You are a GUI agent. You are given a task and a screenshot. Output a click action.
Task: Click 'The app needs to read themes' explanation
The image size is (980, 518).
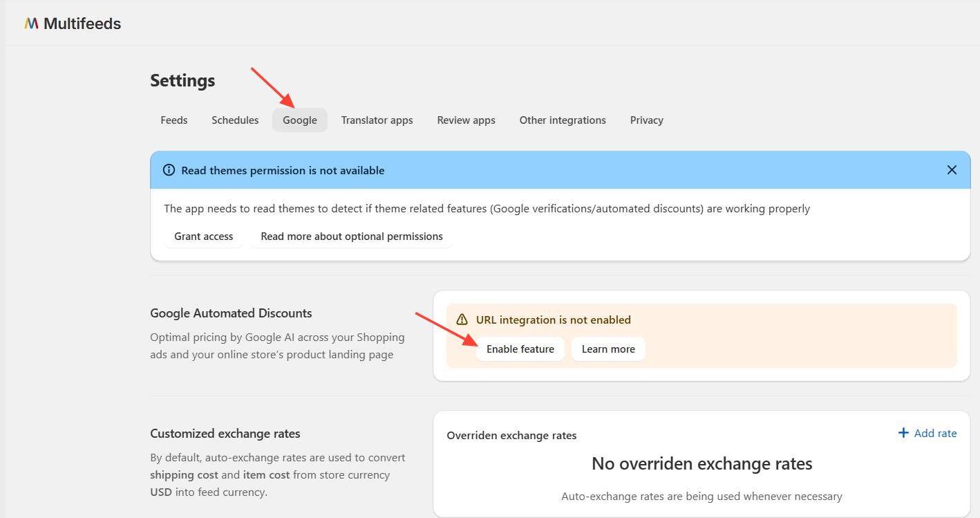487,208
